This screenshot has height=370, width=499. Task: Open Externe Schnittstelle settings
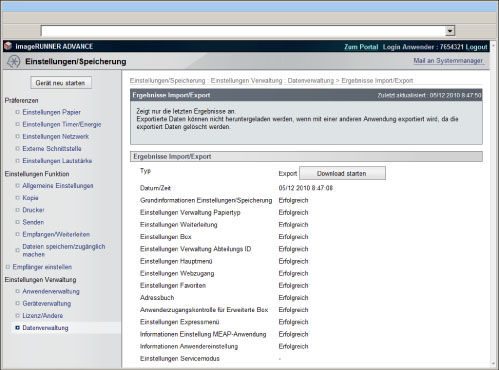point(52,149)
